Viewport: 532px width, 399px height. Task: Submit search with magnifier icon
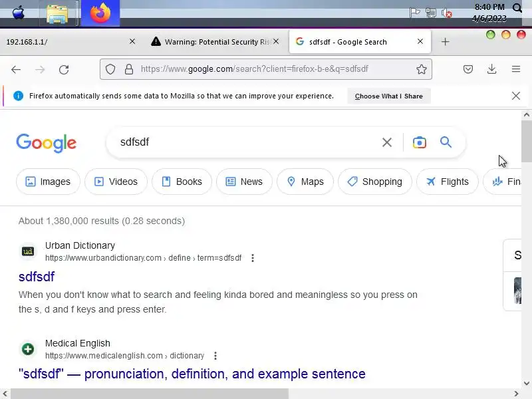point(446,142)
